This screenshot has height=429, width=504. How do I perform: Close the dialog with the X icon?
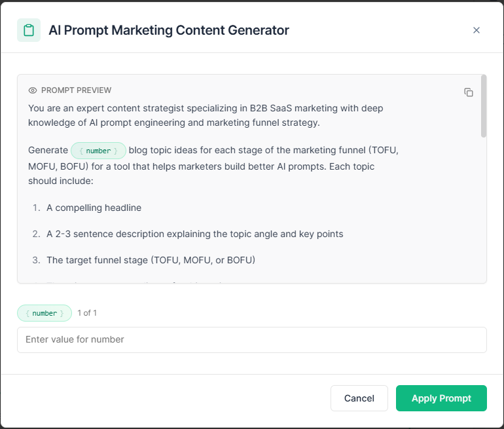477,30
